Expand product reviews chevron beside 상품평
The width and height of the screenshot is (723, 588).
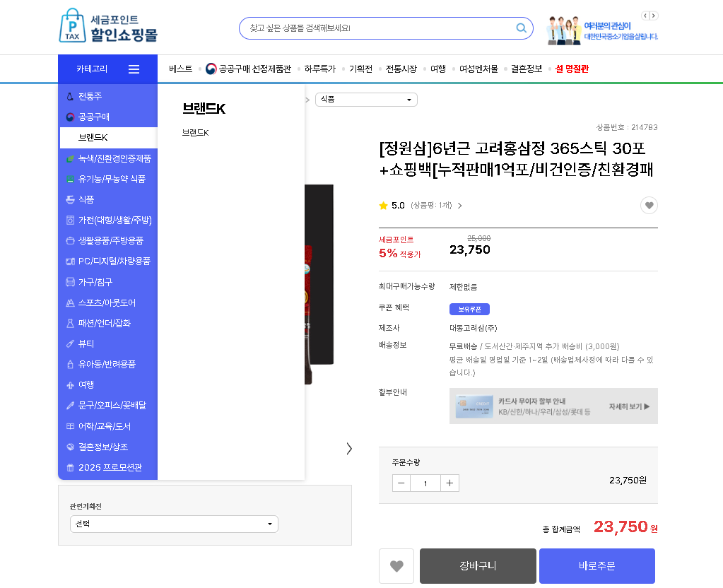tap(459, 206)
